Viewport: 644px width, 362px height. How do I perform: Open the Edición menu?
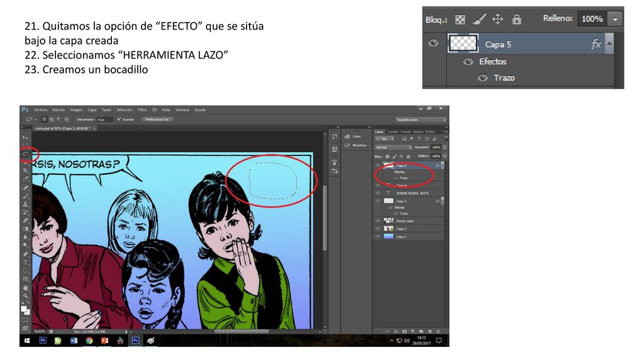coord(58,110)
